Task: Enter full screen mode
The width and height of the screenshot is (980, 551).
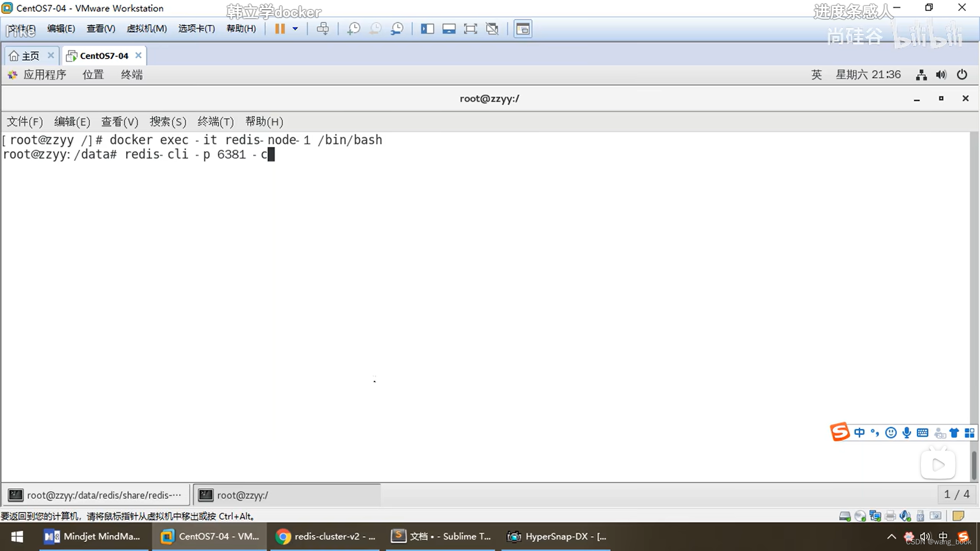Action: click(470, 29)
